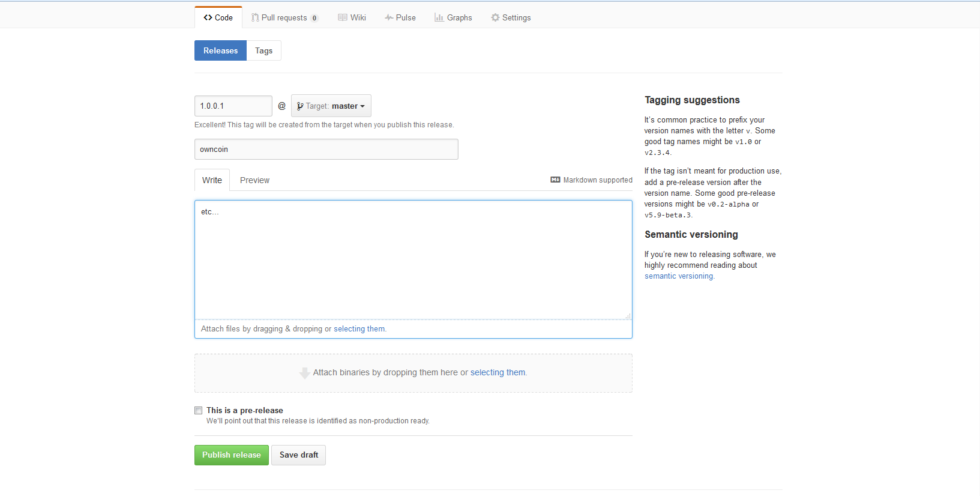Click the Settings gear icon
Image resolution: width=980 pixels, height=496 pixels.
coord(495,17)
